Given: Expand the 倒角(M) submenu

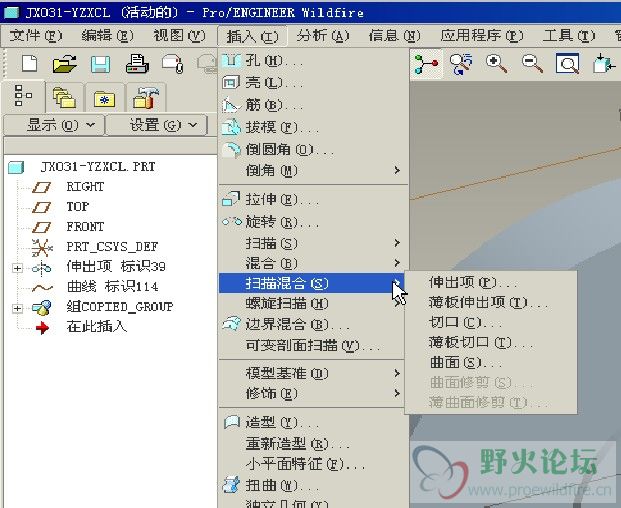Looking at the screenshot, I should click(x=313, y=170).
